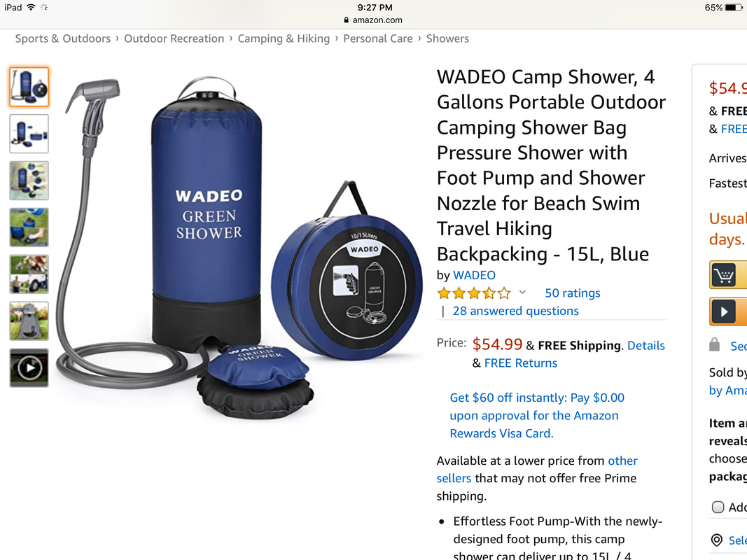This screenshot has height=560, width=747.
Task: Play the product video thumbnail
Action: (29, 367)
